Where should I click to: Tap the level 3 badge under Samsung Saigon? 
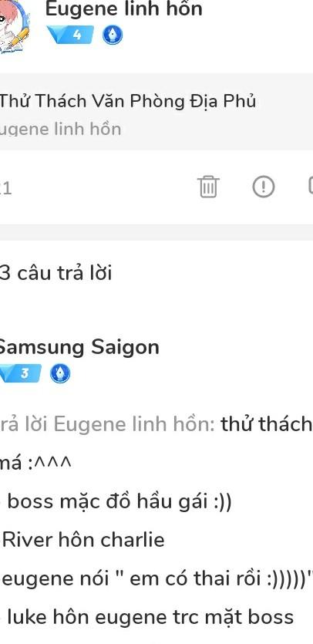[20, 374]
